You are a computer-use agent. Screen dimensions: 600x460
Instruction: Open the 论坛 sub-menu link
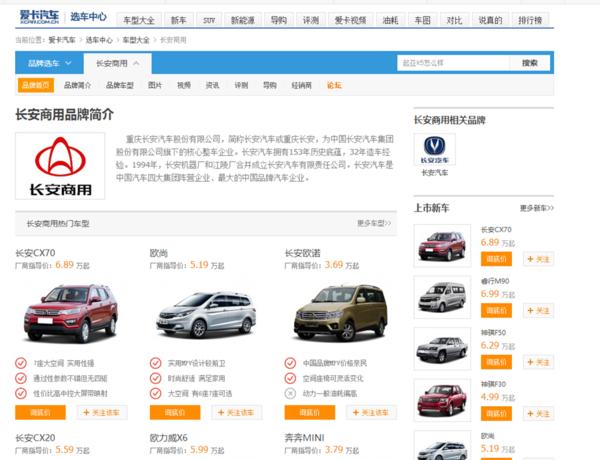(334, 85)
